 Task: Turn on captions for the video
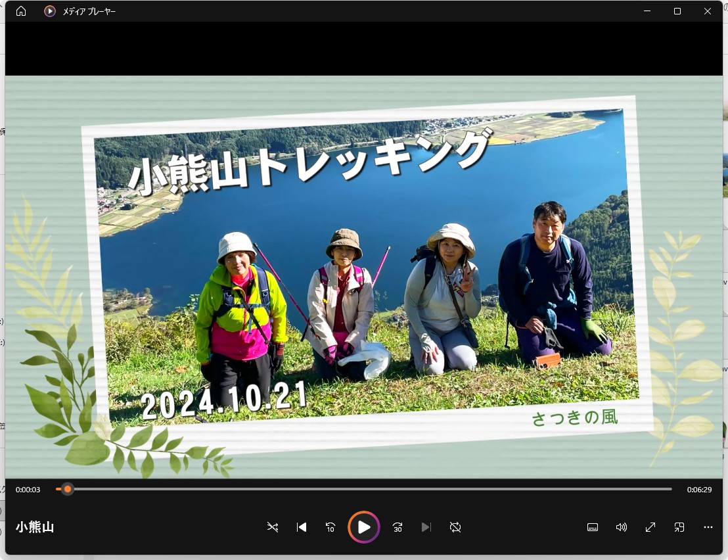pos(592,527)
